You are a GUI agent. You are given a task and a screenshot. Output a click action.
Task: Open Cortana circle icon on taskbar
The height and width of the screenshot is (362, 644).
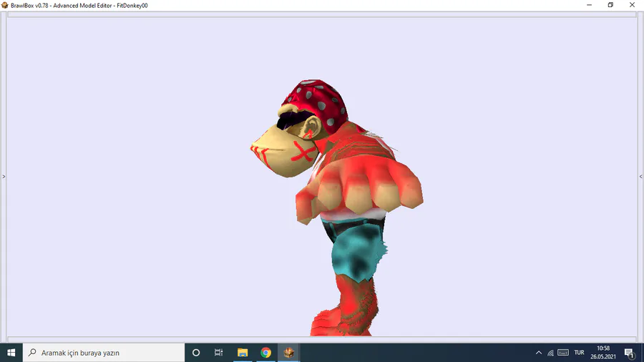196,353
